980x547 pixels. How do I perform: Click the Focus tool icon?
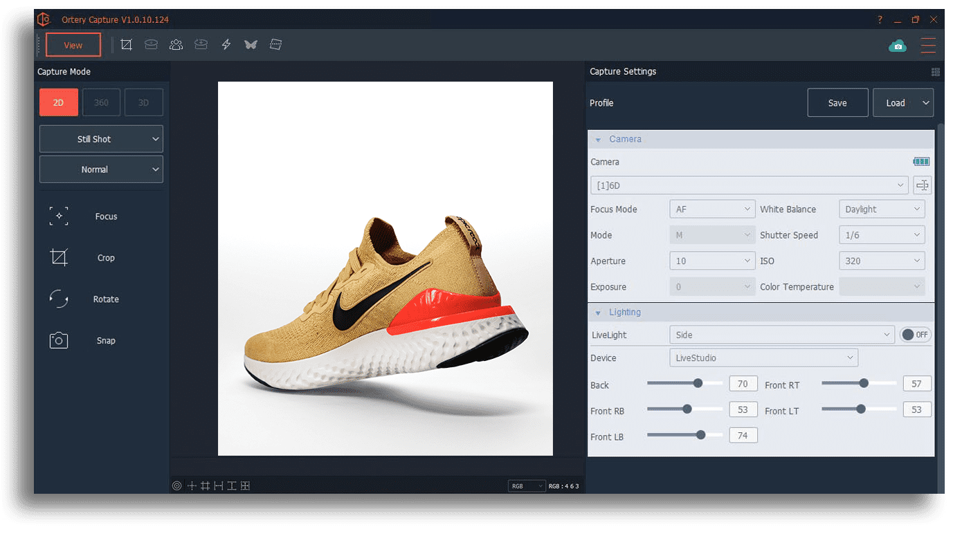click(x=59, y=216)
